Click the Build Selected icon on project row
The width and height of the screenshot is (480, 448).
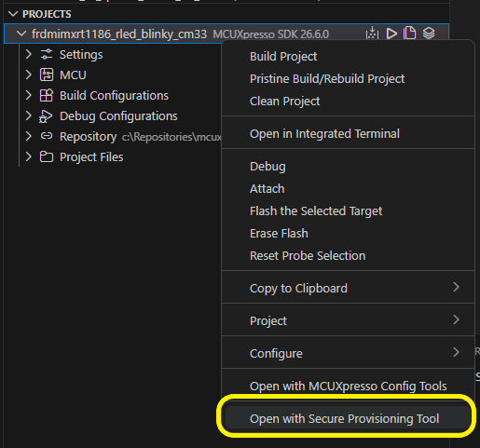[372, 34]
